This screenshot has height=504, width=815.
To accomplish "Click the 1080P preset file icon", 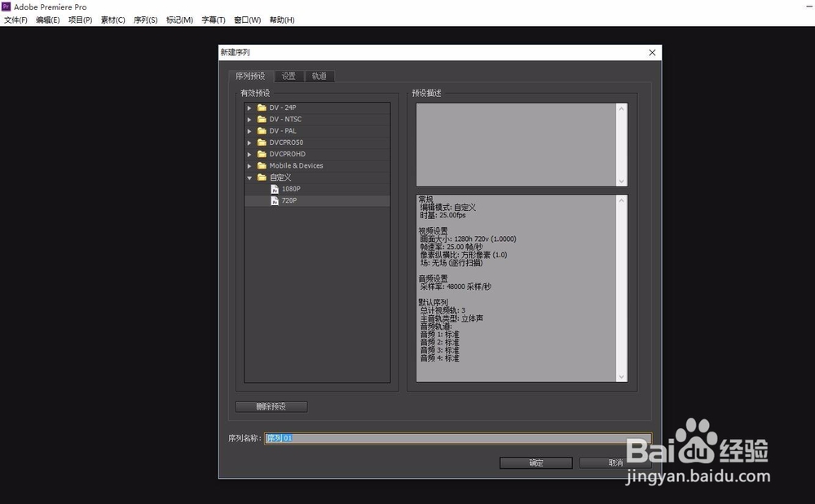I will [x=275, y=189].
